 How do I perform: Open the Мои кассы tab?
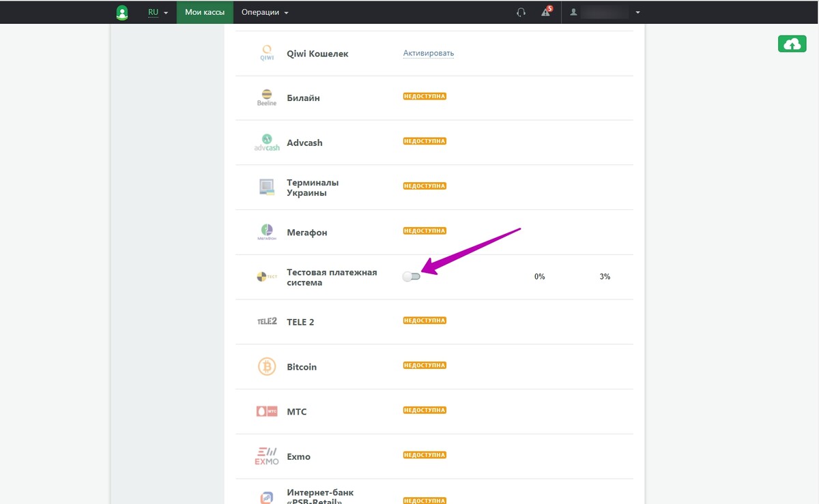205,12
